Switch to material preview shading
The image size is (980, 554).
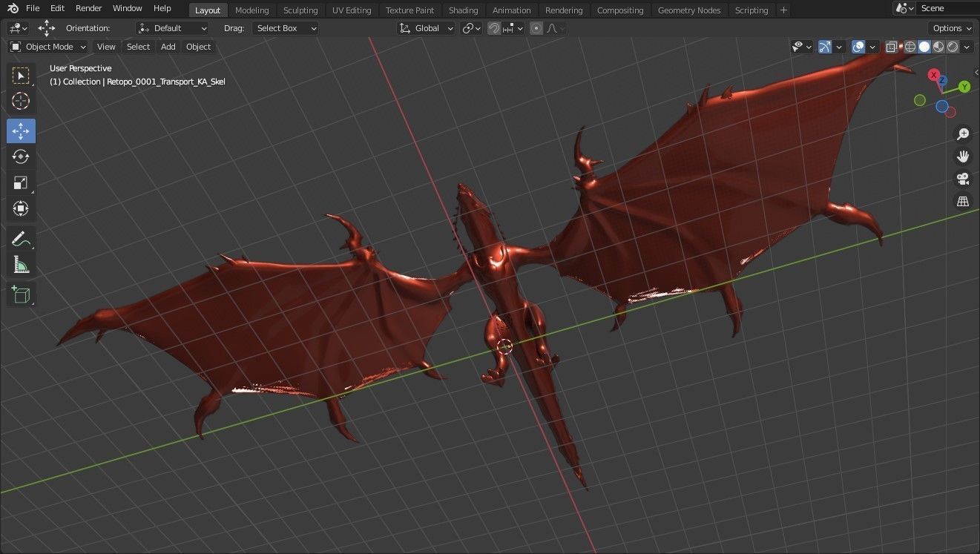(938, 47)
